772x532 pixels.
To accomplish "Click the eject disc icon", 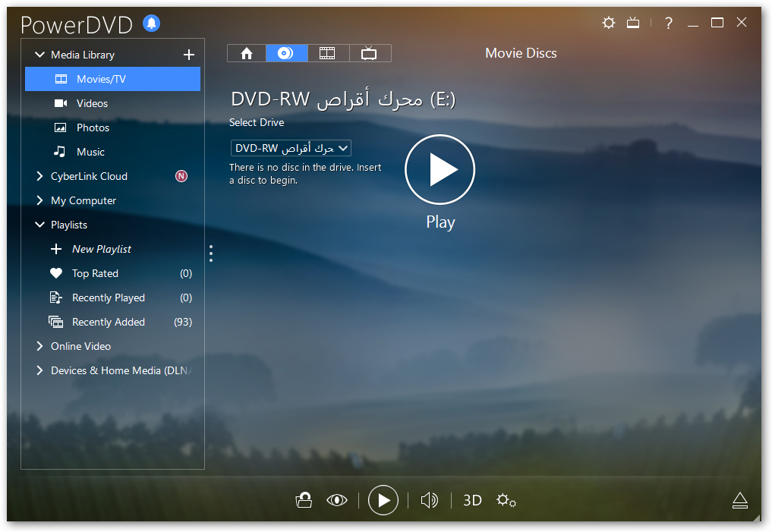I will tap(740, 500).
